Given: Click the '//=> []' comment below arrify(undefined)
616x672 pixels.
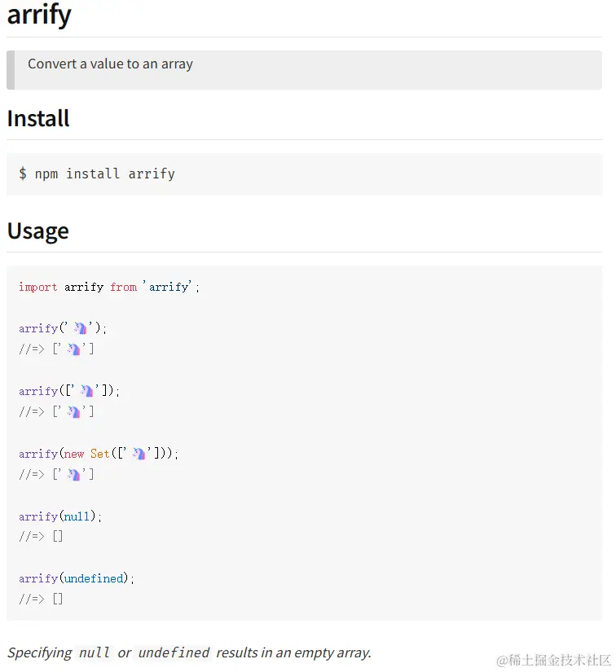Looking at the screenshot, I should (41, 599).
